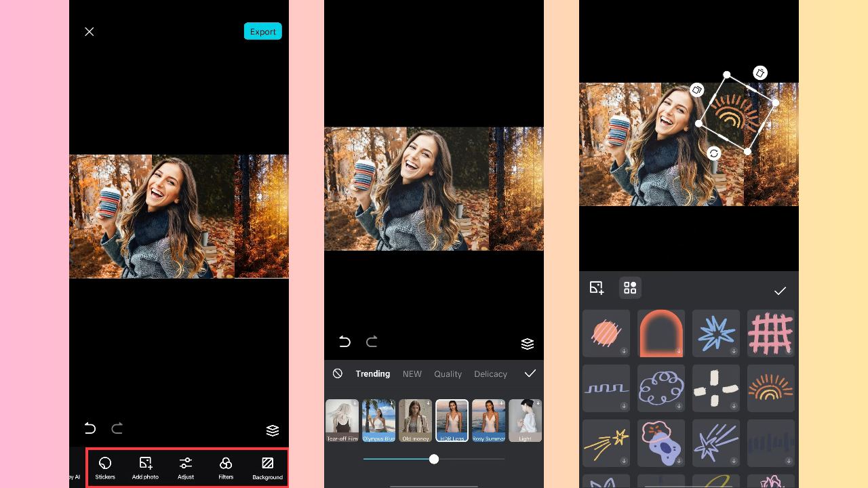This screenshot has height=488, width=868.
Task: Download the sun rays sticker
Action: pyautogui.click(x=789, y=405)
